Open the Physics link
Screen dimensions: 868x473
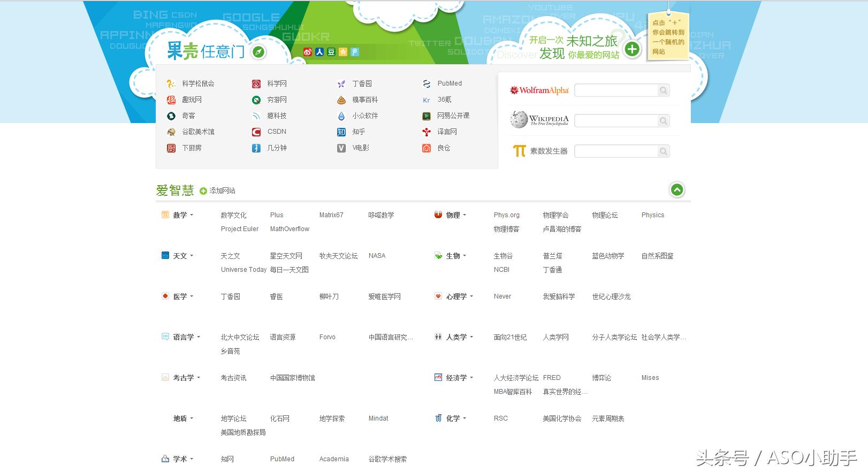pyautogui.click(x=652, y=215)
